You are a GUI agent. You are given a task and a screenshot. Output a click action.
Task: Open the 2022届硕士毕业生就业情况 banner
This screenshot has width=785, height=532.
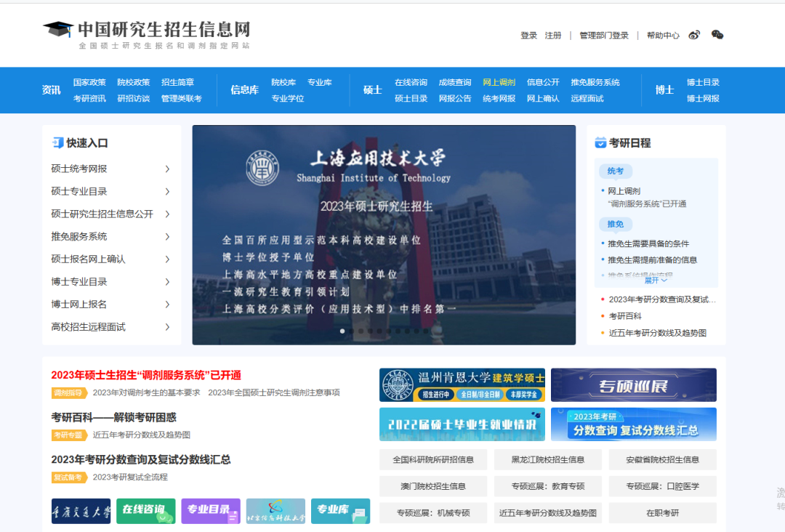462,424
